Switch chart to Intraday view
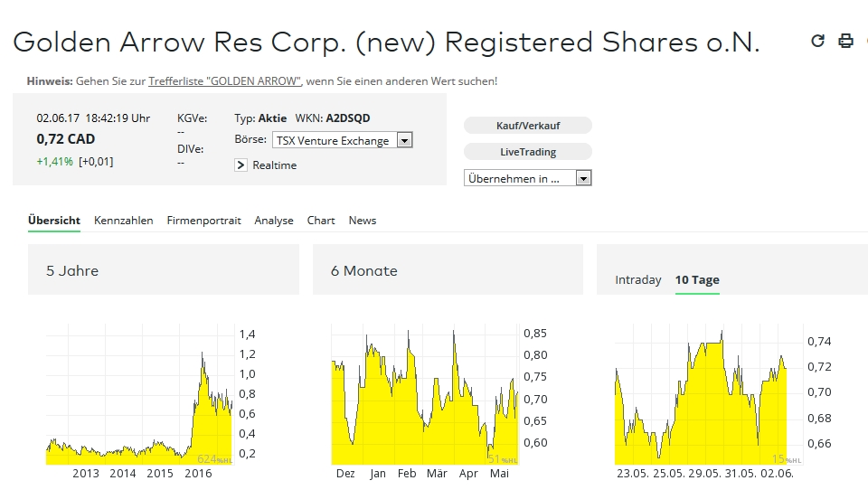Image resolution: width=868 pixels, height=490 pixels. click(638, 280)
